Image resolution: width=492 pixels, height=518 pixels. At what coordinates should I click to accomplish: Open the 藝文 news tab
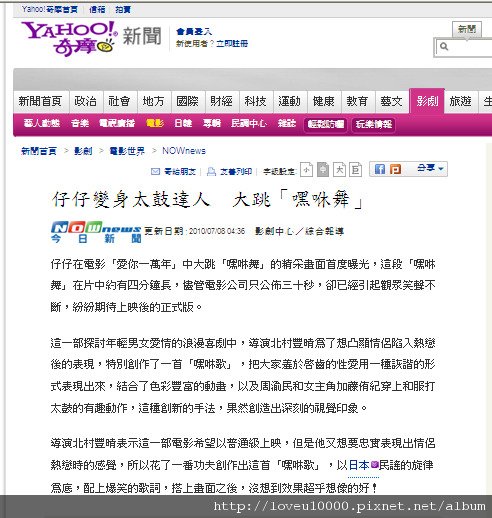(391, 101)
